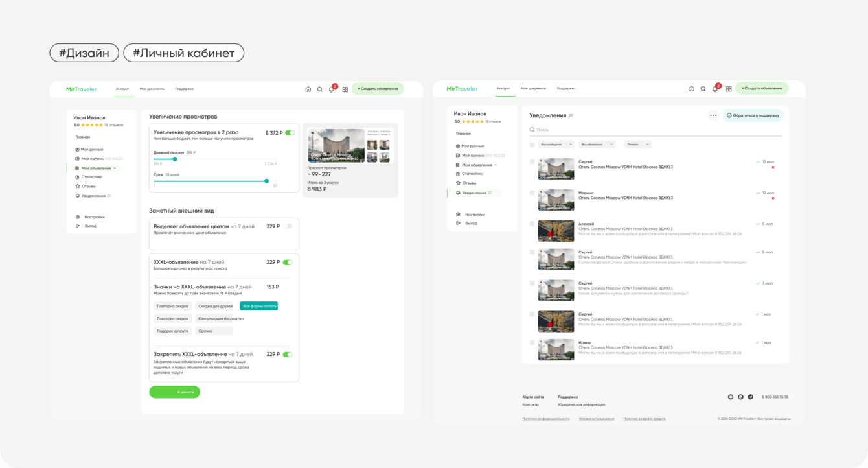Viewport: 868px width, 468px height.
Task: Open header Поддержка tab on the notifications screen
Action: click(x=566, y=88)
